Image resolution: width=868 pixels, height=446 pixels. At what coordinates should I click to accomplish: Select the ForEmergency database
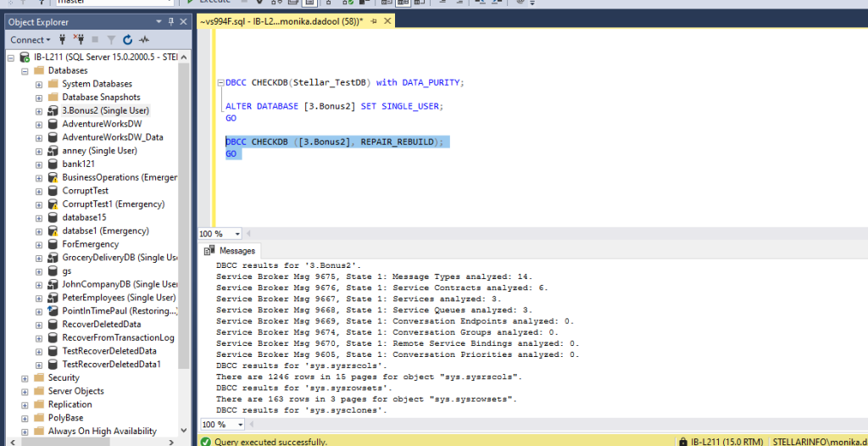click(x=90, y=244)
